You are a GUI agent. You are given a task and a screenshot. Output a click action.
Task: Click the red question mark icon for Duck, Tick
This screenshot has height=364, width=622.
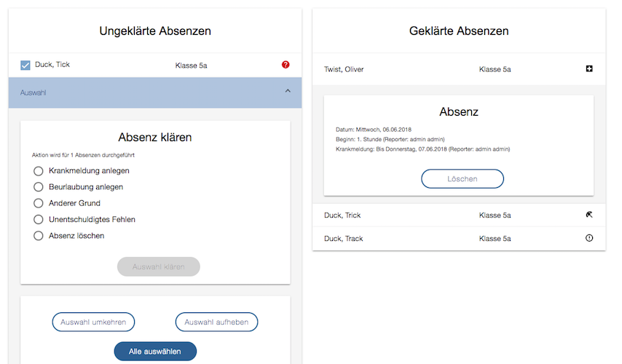click(286, 65)
